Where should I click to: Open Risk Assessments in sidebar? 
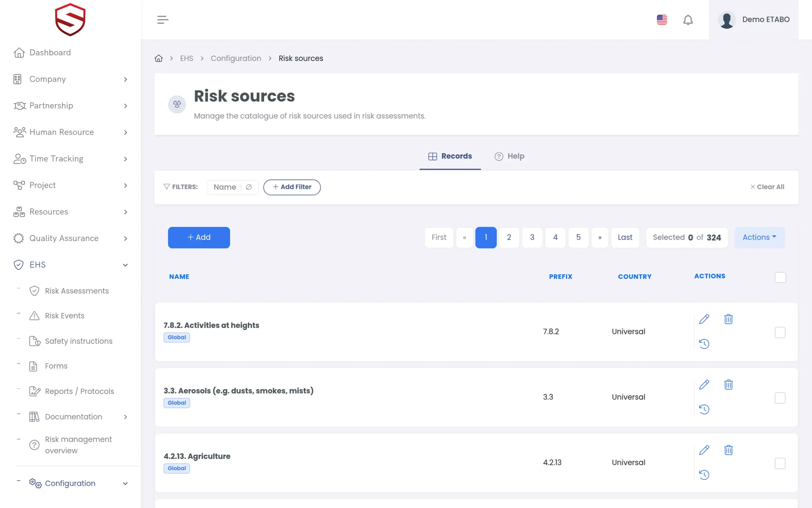pyautogui.click(x=69, y=291)
